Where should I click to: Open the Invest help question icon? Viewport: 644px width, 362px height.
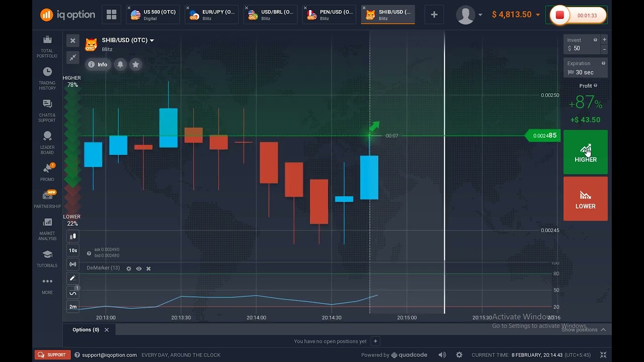click(595, 40)
